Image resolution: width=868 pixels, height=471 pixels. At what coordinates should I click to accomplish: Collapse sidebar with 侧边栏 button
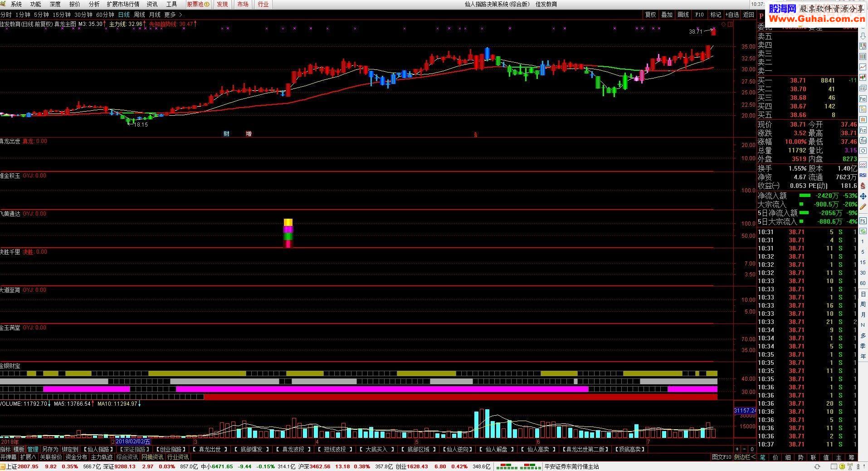(x=745, y=457)
